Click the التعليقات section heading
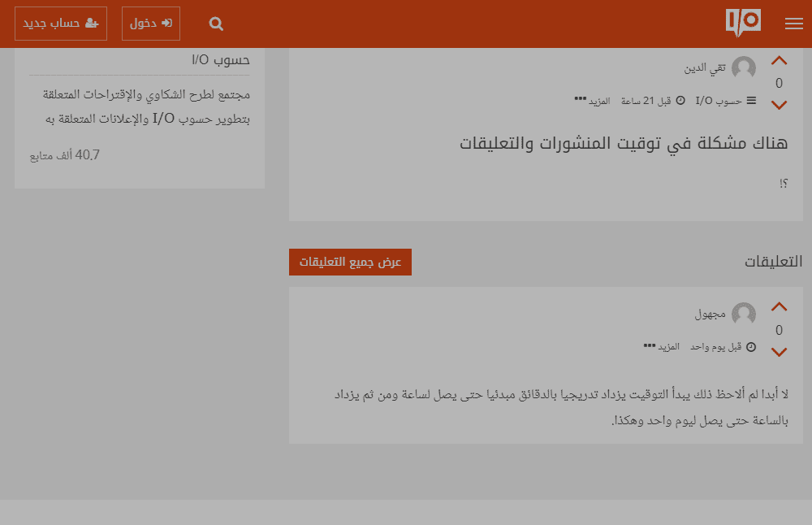 point(774,262)
